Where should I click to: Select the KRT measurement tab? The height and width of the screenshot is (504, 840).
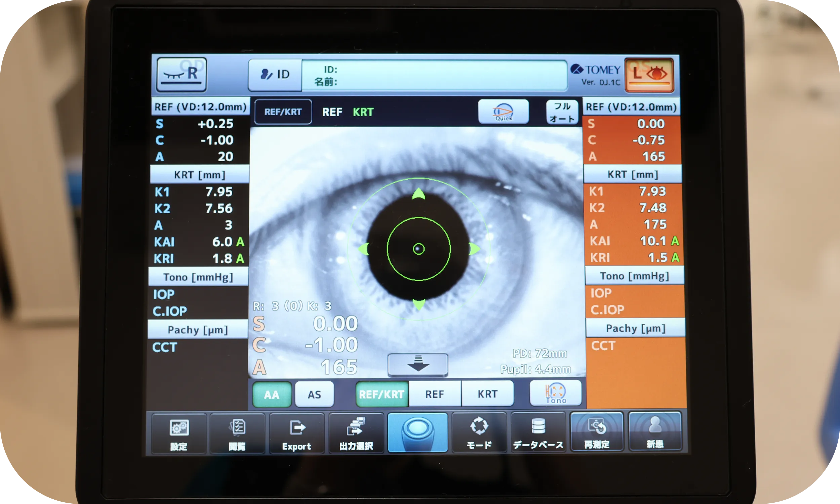487,393
